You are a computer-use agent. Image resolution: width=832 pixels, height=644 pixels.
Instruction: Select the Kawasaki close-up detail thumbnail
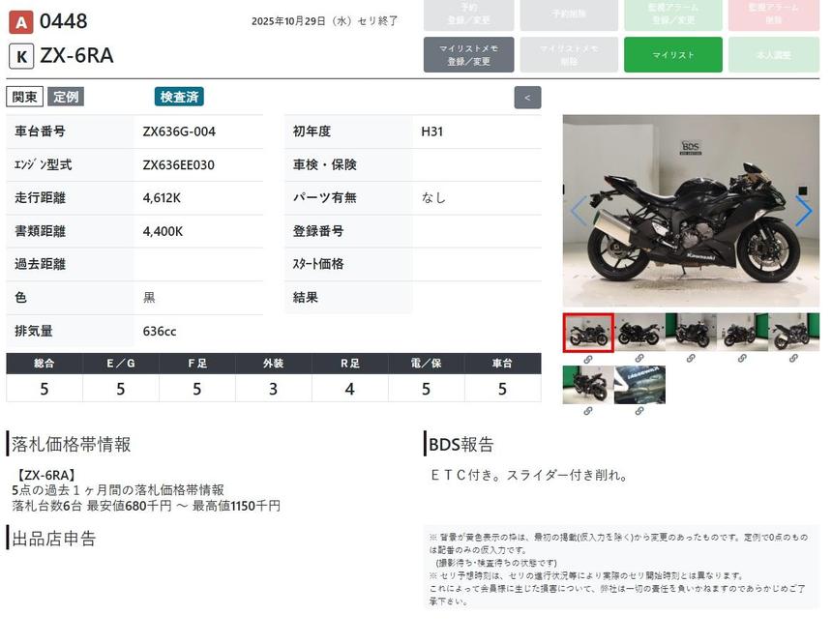(639, 385)
